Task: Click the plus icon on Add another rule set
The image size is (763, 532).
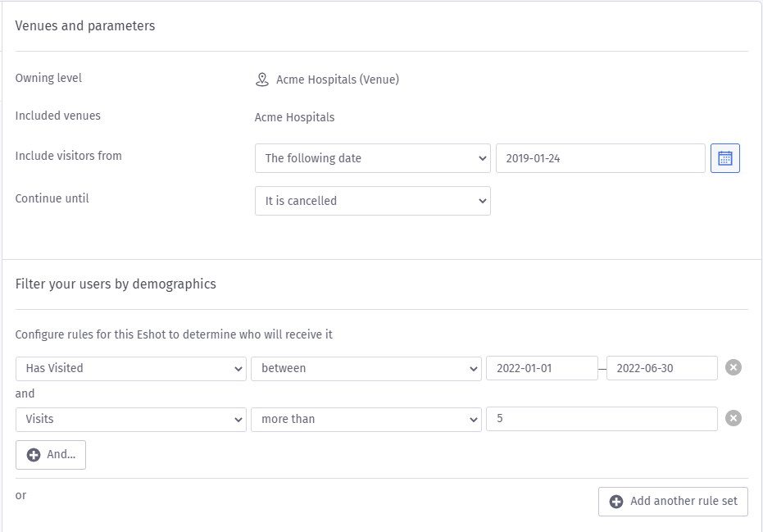Action: pos(615,501)
